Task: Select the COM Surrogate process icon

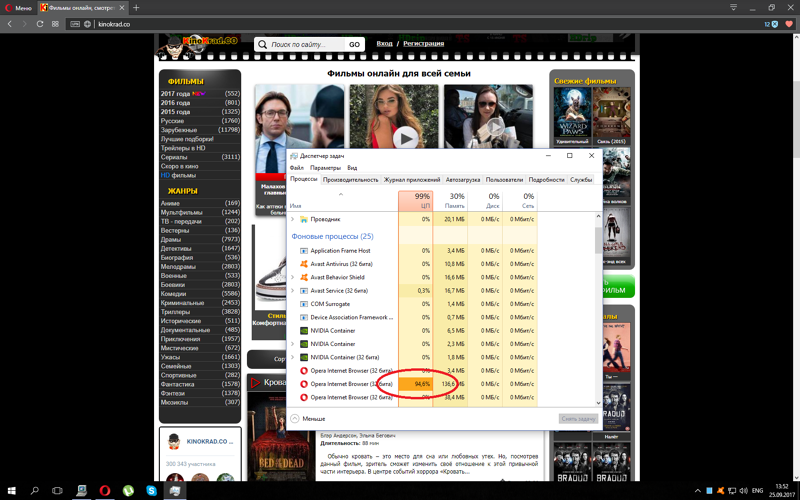Action: [304, 304]
